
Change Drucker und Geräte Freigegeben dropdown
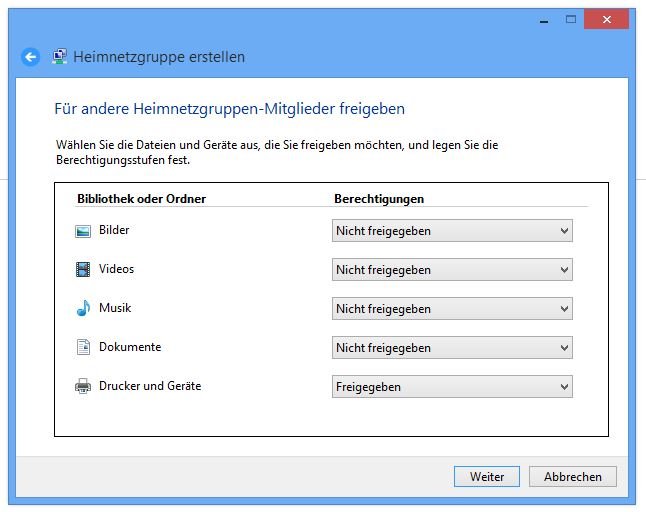tap(452, 386)
